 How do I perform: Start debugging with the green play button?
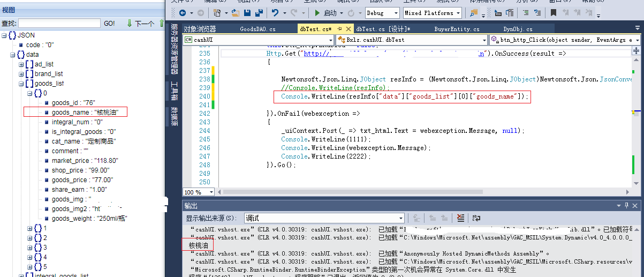317,13
